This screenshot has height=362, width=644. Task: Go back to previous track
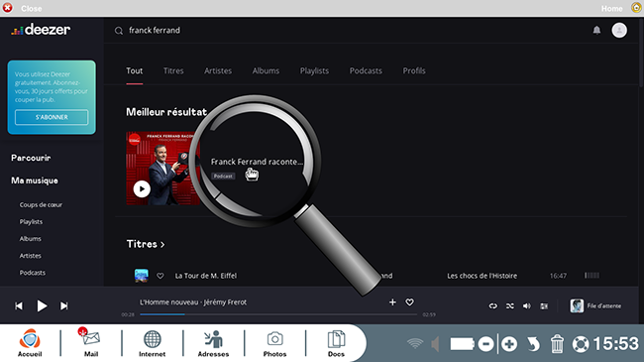click(19, 305)
